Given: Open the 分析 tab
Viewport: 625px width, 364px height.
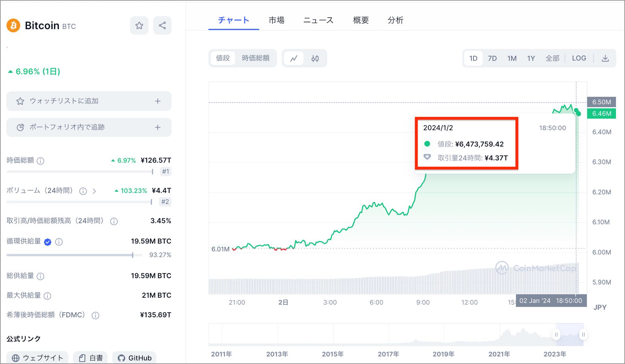Looking at the screenshot, I should [395, 20].
